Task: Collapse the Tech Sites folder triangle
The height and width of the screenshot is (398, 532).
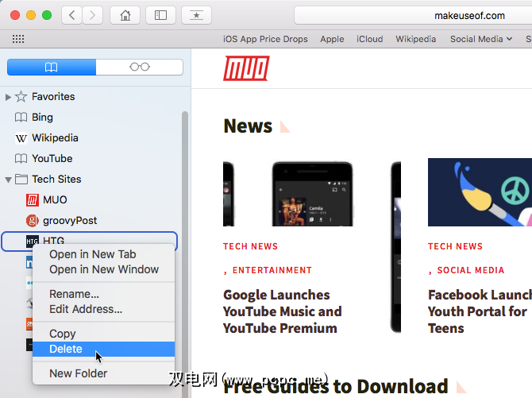Action: pos(8,180)
